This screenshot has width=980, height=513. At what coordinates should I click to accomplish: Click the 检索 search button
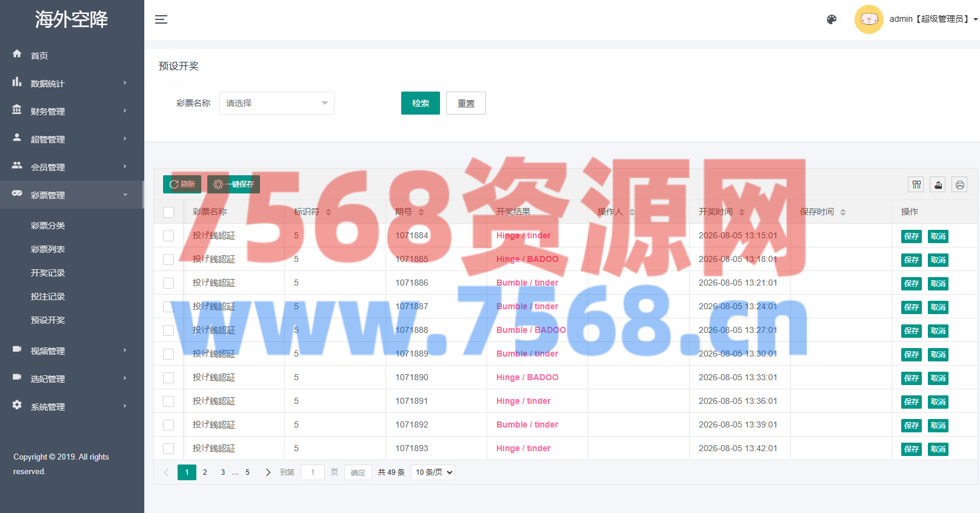click(421, 103)
